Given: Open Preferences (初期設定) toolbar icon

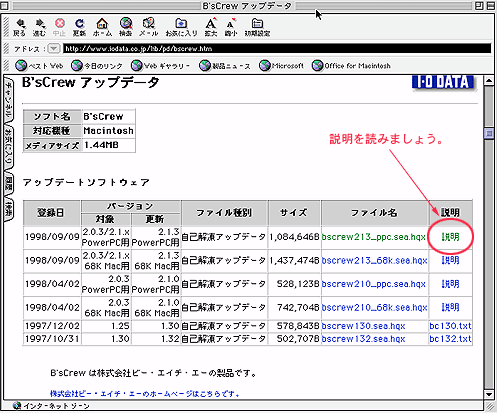Looking at the screenshot, I should tap(257, 27).
